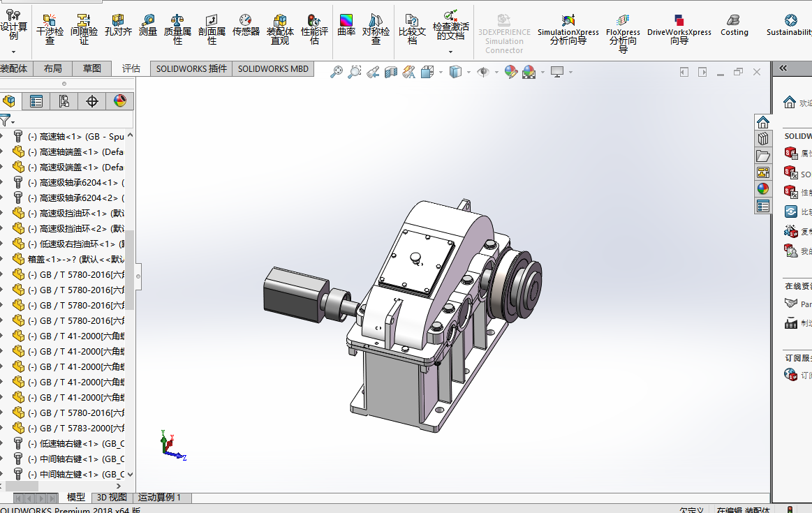Open Design Library in task pane
812x513 pixels.
[x=763, y=139]
